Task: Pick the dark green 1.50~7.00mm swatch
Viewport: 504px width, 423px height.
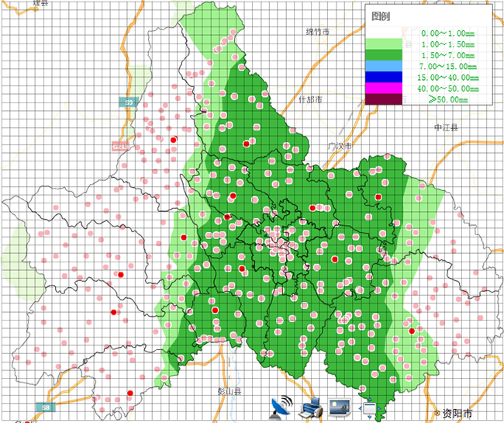Action: [x=384, y=55]
